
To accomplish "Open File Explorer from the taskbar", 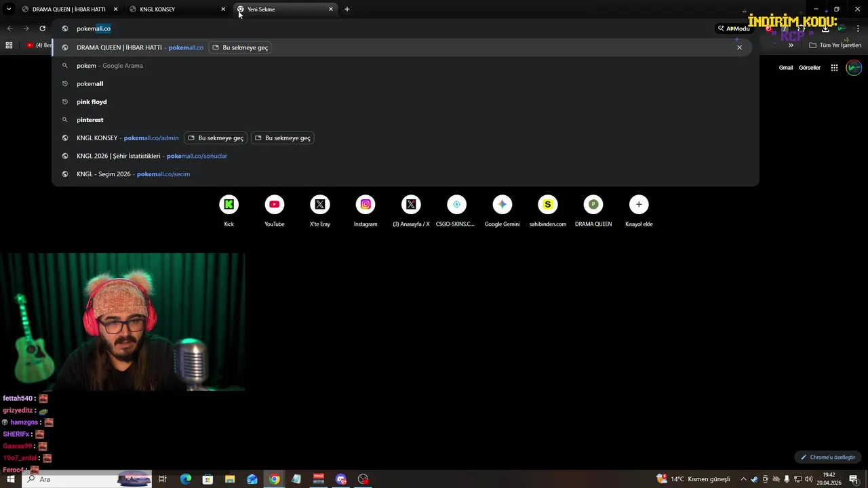I will 230,479.
